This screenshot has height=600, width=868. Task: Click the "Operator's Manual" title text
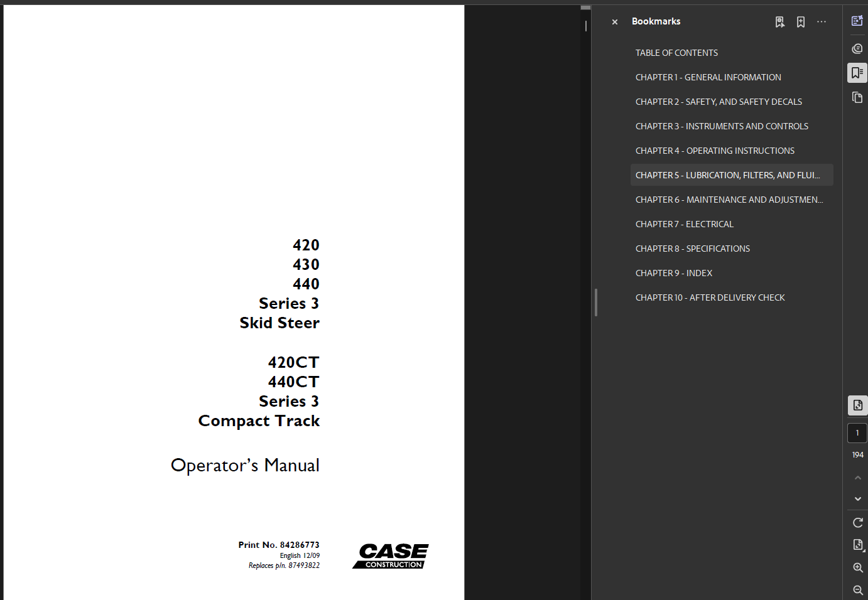tap(245, 466)
